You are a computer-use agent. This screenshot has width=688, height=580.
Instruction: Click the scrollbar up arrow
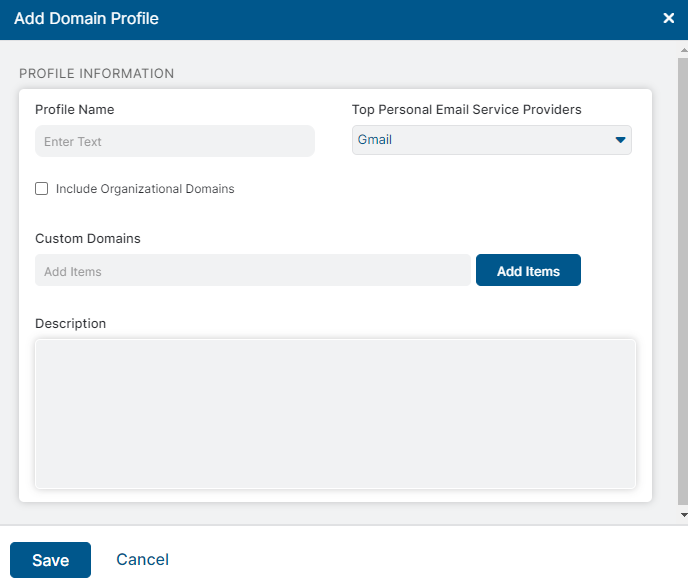[683, 48]
